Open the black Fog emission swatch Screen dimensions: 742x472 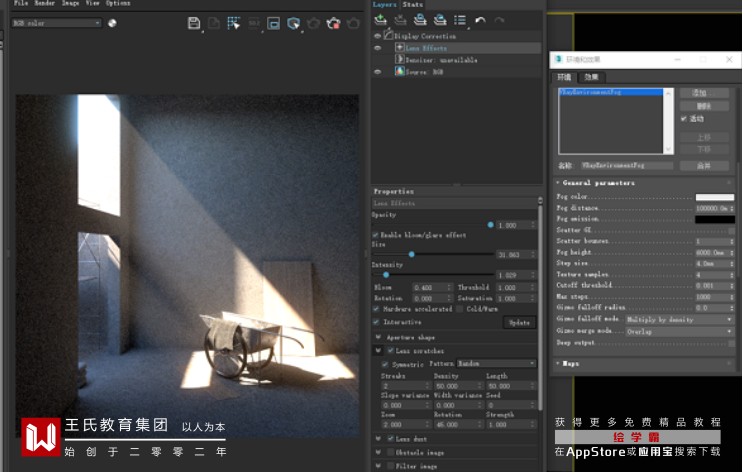(x=715, y=219)
